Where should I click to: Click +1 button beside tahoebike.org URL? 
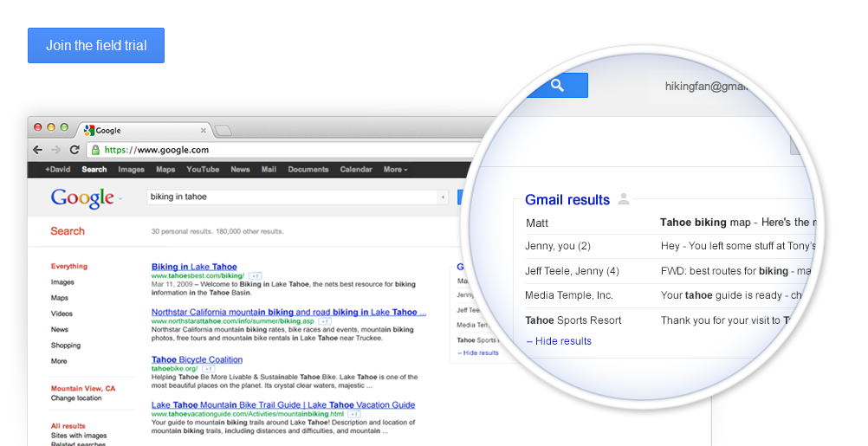(x=208, y=369)
